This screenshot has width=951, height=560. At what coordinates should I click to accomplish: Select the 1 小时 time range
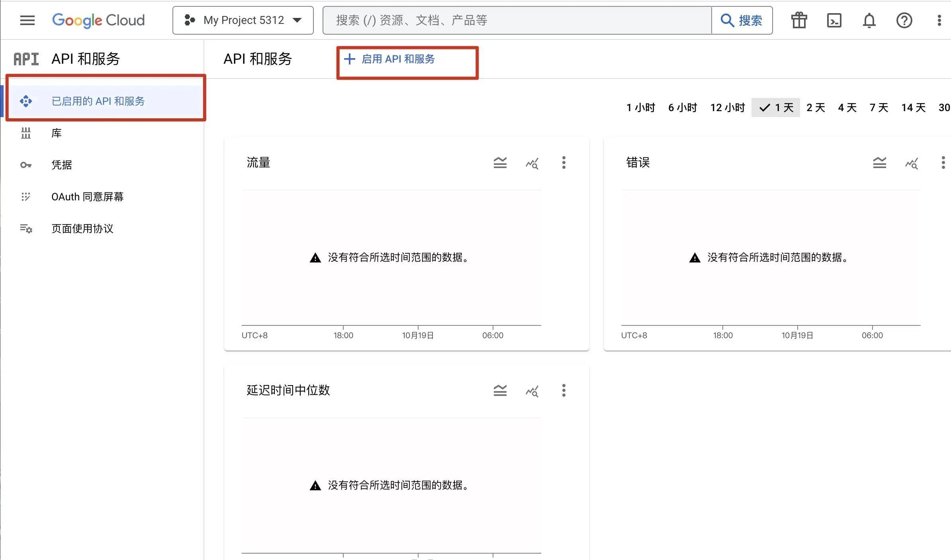pyautogui.click(x=640, y=108)
